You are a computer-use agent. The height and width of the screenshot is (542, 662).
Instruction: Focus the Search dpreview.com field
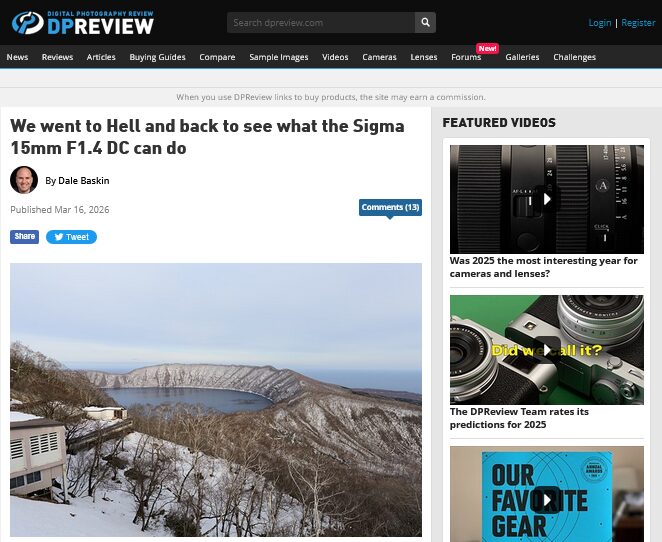tap(321, 22)
